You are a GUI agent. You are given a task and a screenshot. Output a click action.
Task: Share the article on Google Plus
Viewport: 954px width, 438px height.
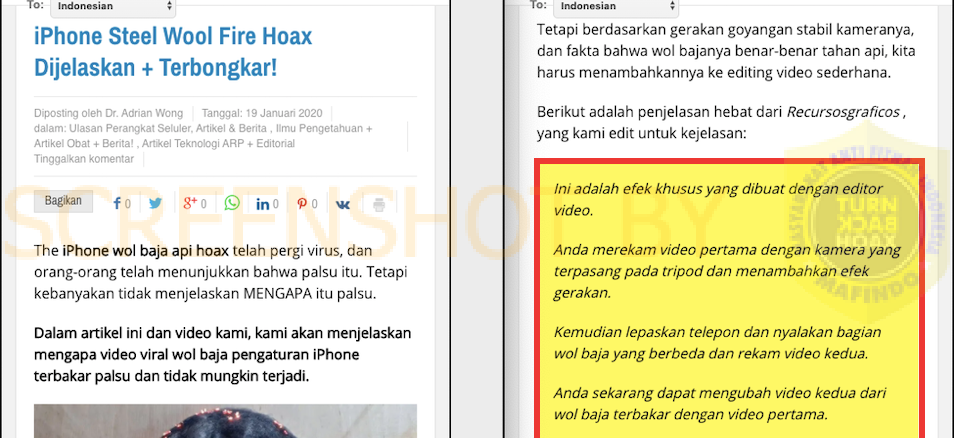(x=194, y=204)
